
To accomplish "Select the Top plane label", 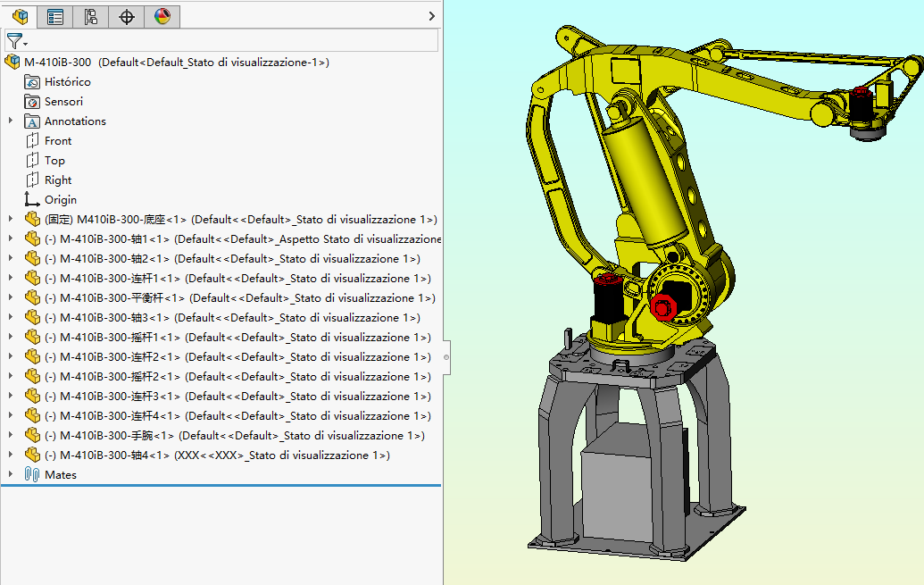I will (x=54, y=161).
